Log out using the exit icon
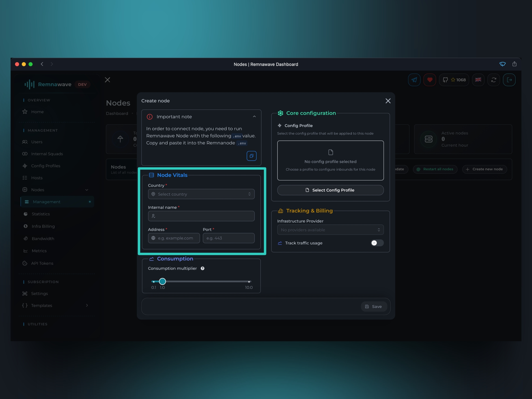 509,80
